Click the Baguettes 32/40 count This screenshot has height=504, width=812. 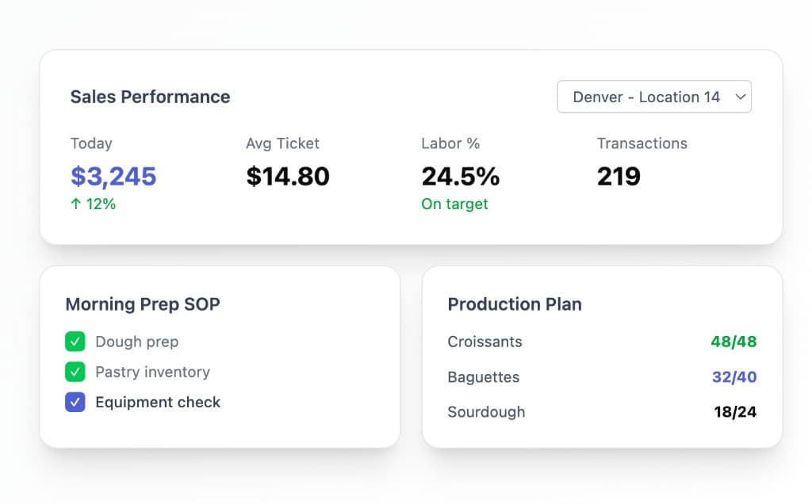click(734, 377)
